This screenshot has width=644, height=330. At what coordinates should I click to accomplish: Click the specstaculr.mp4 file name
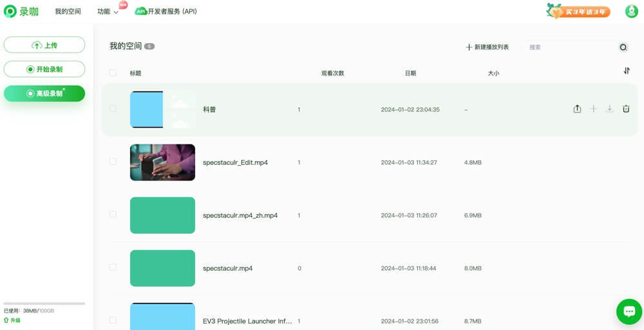(x=227, y=268)
